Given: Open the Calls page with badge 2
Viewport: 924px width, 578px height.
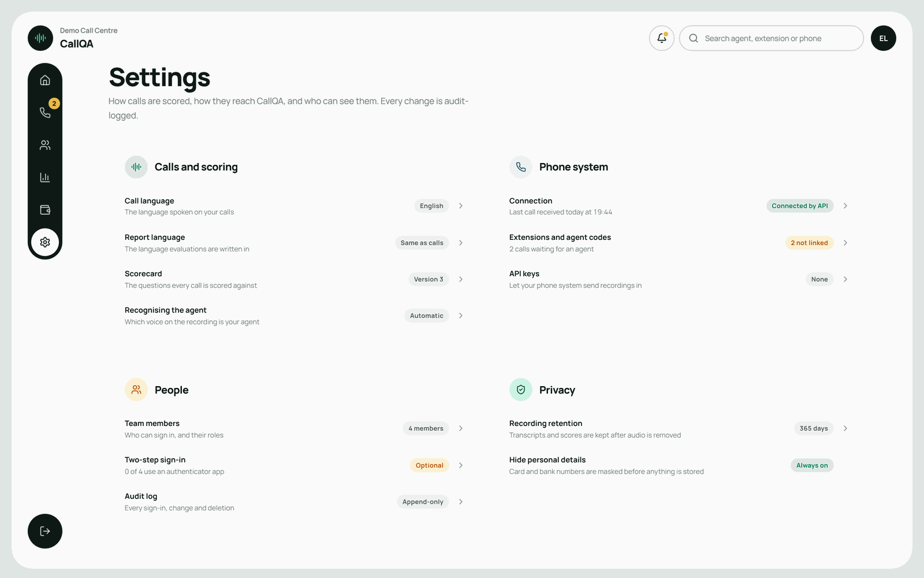Looking at the screenshot, I should click(x=45, y=113).
